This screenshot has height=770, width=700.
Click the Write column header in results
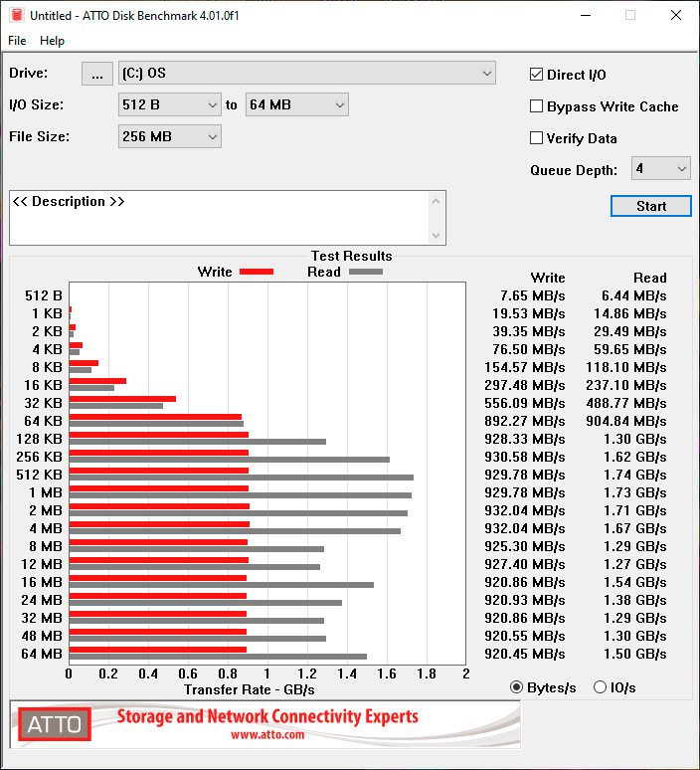(548, 278)
